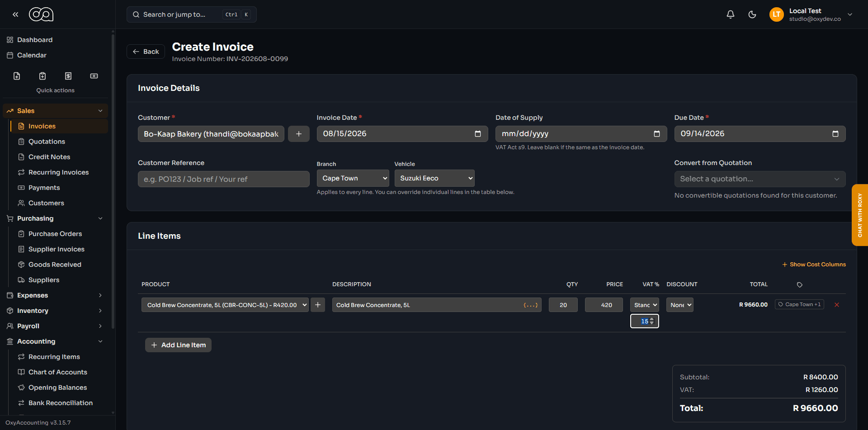Add new product plus button in line item
This screenshot has width=868, height=430.
318,305
